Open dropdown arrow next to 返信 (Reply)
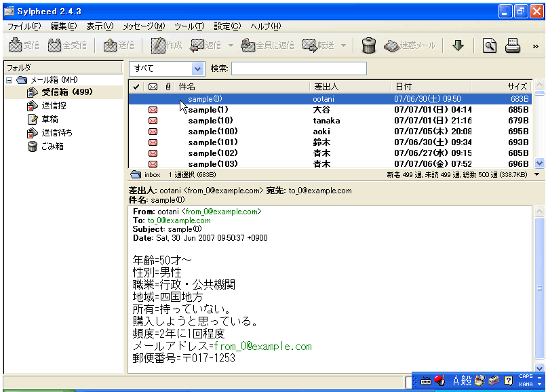548x392 pixels. click(231, 45)
